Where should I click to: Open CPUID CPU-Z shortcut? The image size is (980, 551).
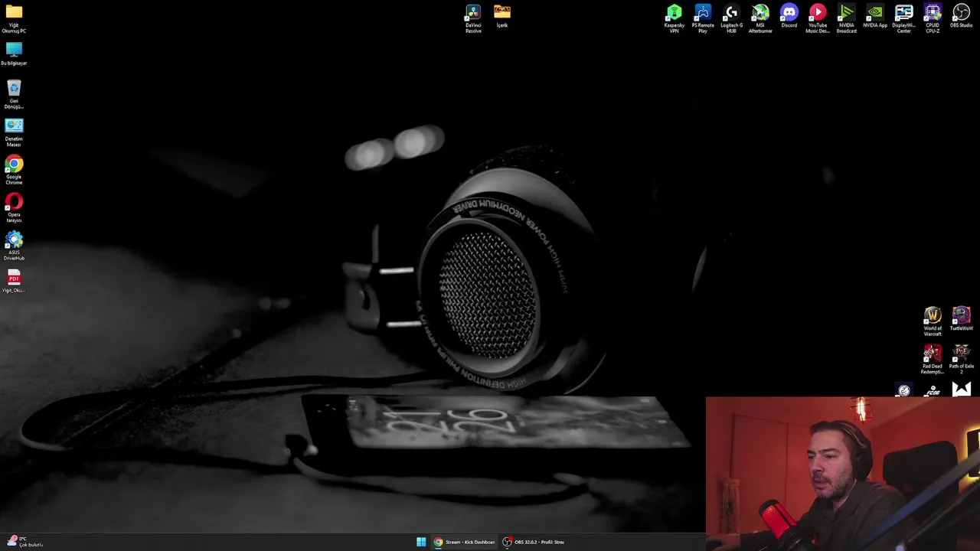coord(933,18)
